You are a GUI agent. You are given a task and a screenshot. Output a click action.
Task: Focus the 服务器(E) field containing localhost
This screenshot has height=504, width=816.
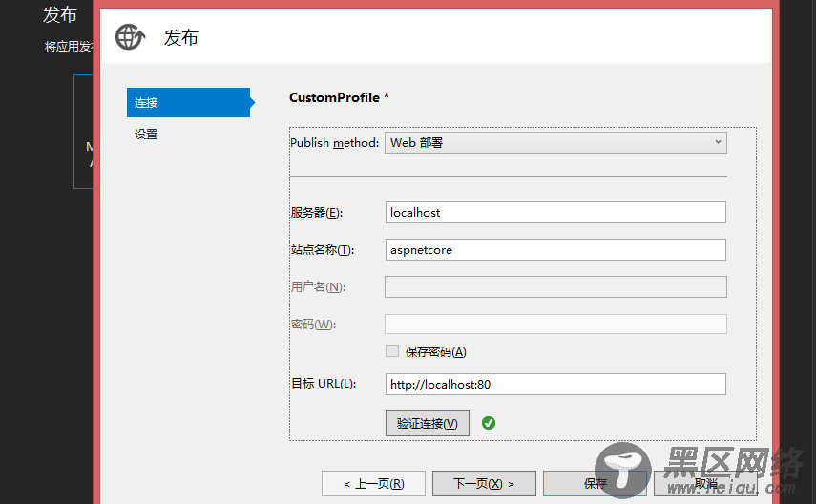[555, 213]
